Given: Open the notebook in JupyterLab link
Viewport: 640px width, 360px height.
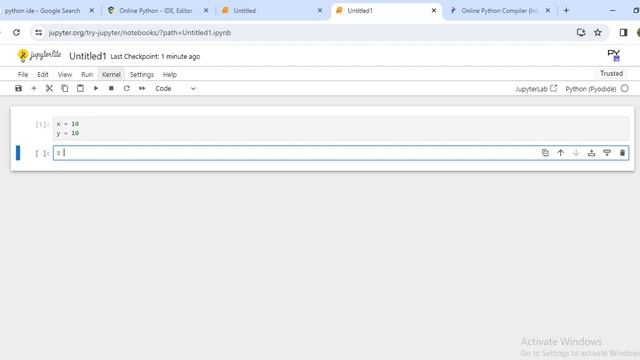Looking at the screenshot, I should [x=536, y=89].
